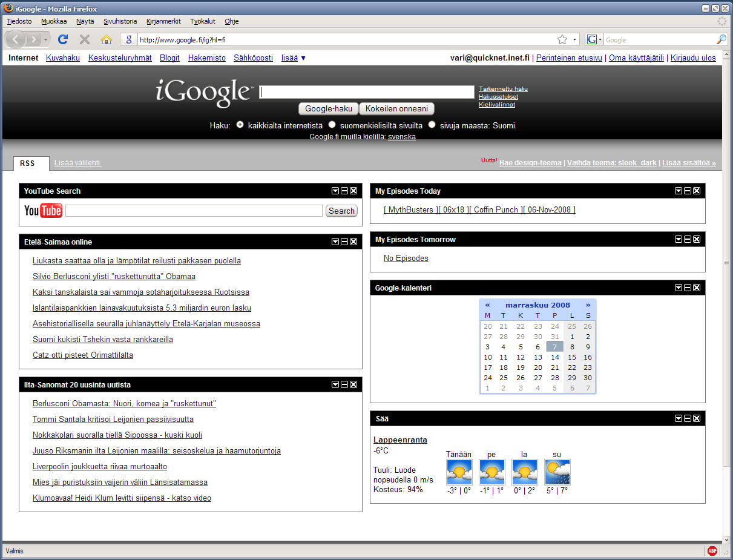
Task: Click the Google favicon in address bar
Action: (x=129, y=39)
